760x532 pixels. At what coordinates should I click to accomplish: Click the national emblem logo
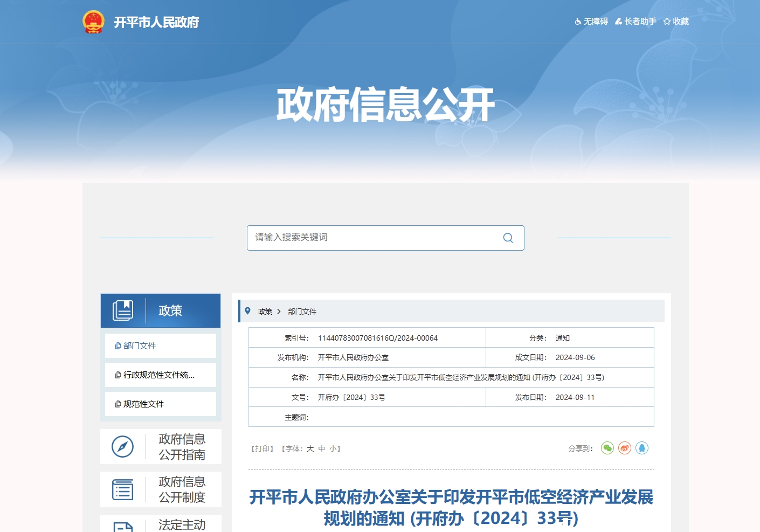pos(93,22)
